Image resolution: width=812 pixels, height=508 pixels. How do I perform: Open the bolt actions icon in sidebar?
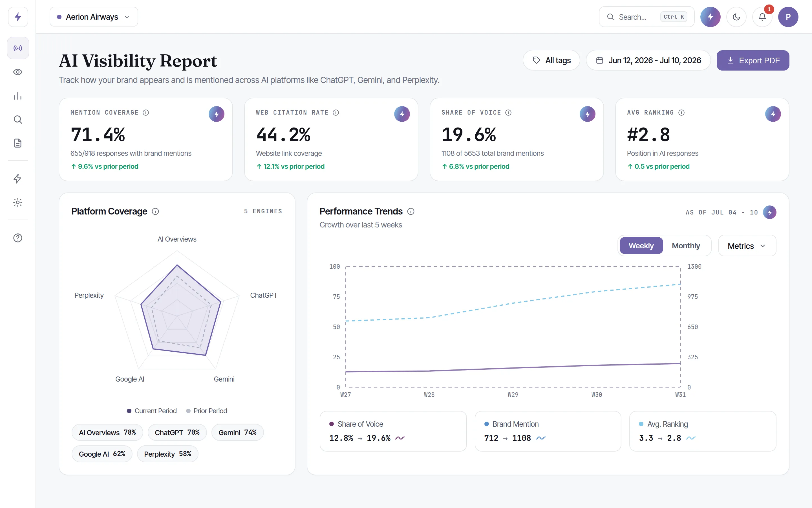coord(18,178)
